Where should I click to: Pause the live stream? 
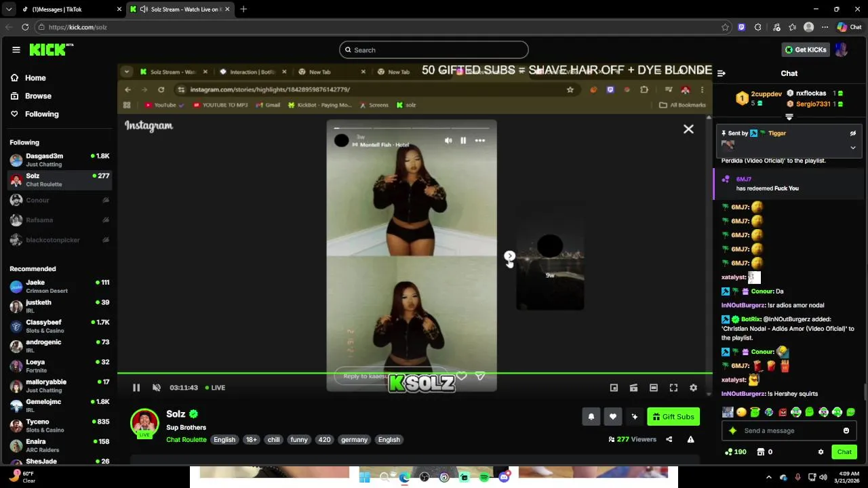[136, 388]
